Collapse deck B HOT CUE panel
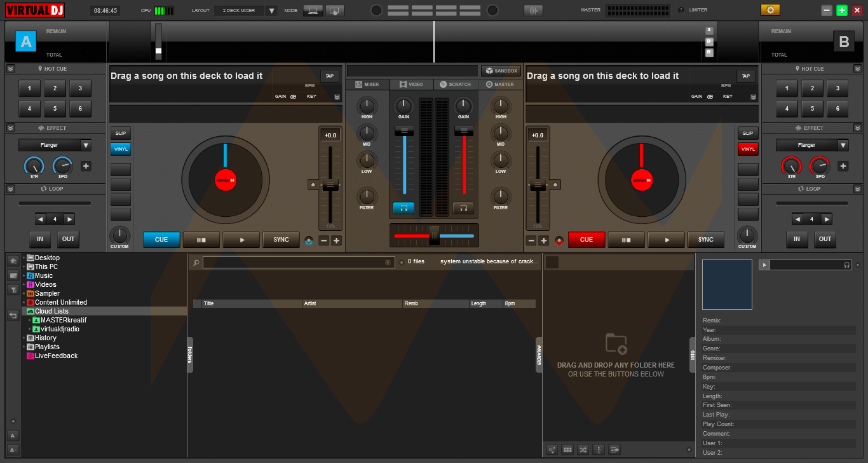 pyautogui.click(x=857, y=69)
